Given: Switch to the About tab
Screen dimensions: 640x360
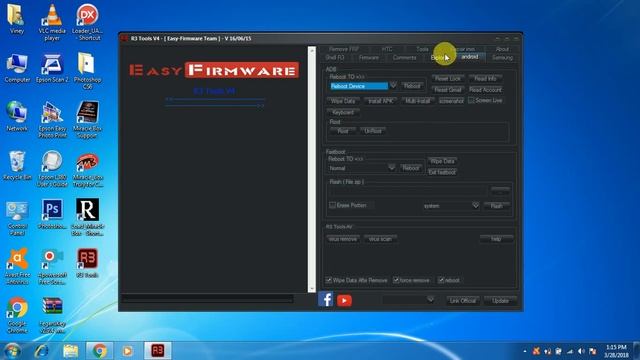Looking at the screenshot, I should tap(502, 49).
